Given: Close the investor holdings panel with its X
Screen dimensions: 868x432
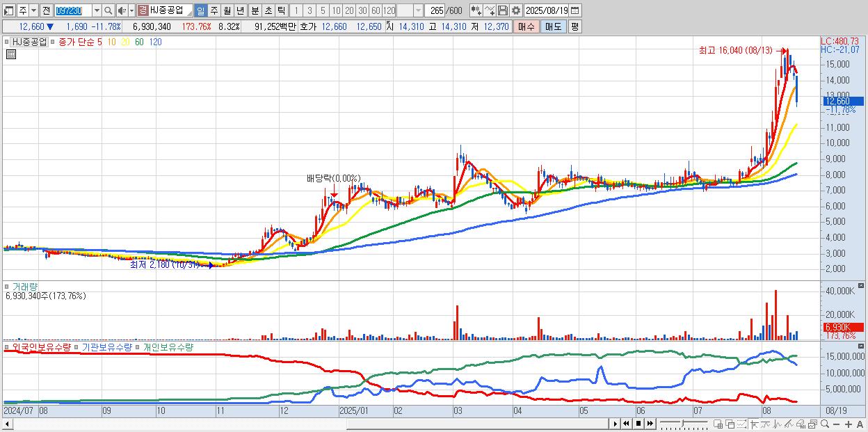Looking at the screenshot, I should point(861,346).
